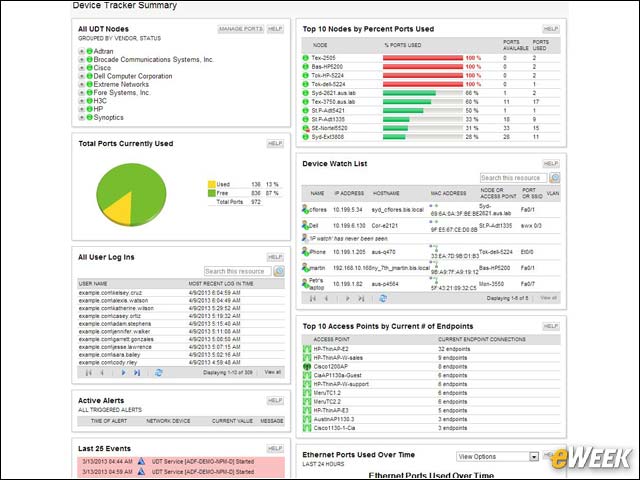
Task: Open View Options dropdown for Ethernet Ports
Action: [x=498, y=457]
